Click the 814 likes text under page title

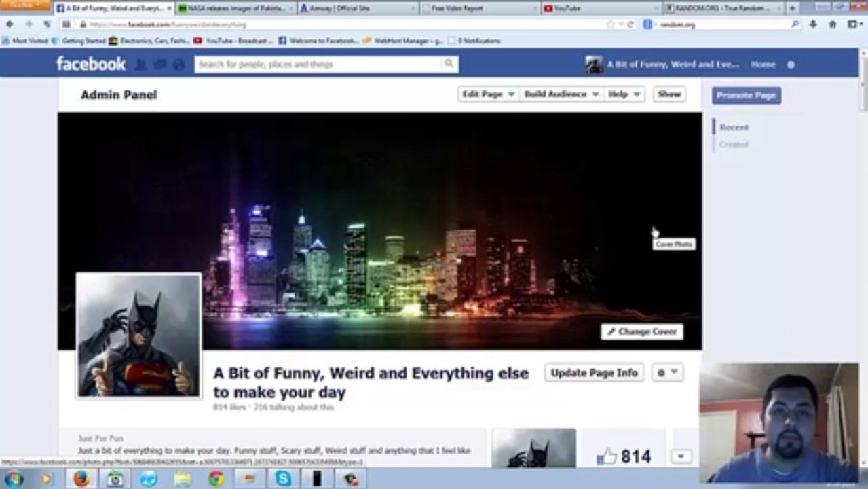[229, 407]
